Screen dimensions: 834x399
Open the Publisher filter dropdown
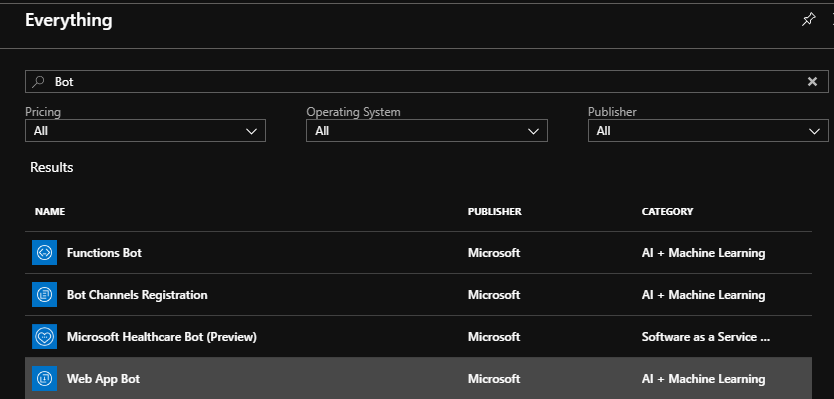(708, 130)
